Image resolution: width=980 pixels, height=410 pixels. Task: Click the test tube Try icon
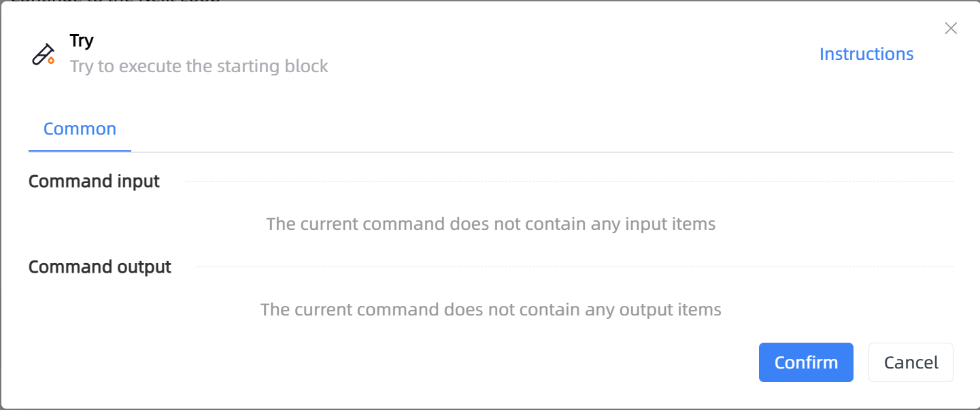tap(43, 54)
